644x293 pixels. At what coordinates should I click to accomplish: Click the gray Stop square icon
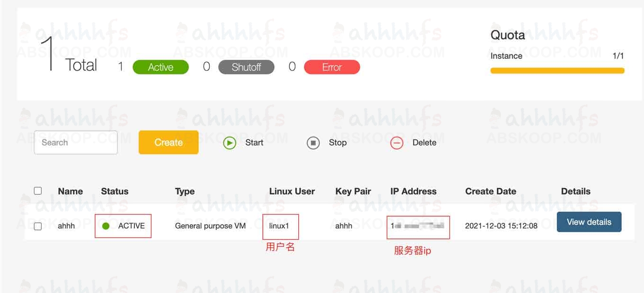point(313,143)
